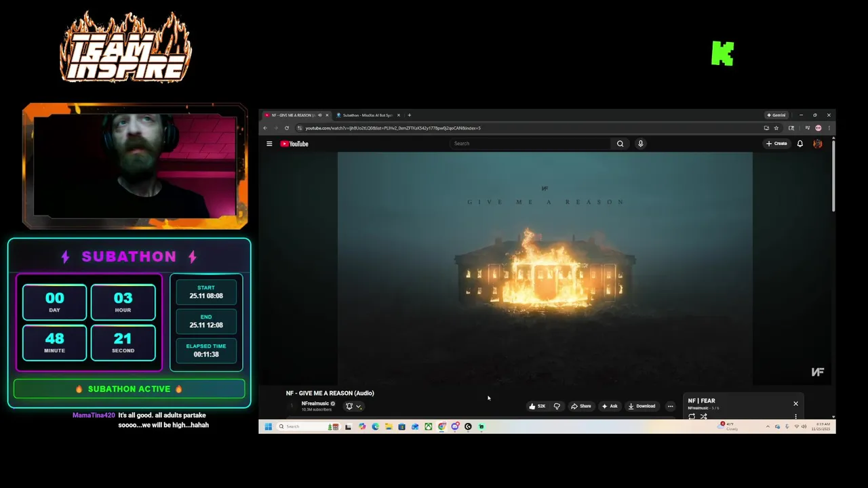868x488 pixels.
Task: Share the NF video
Action: coord(580,406)
